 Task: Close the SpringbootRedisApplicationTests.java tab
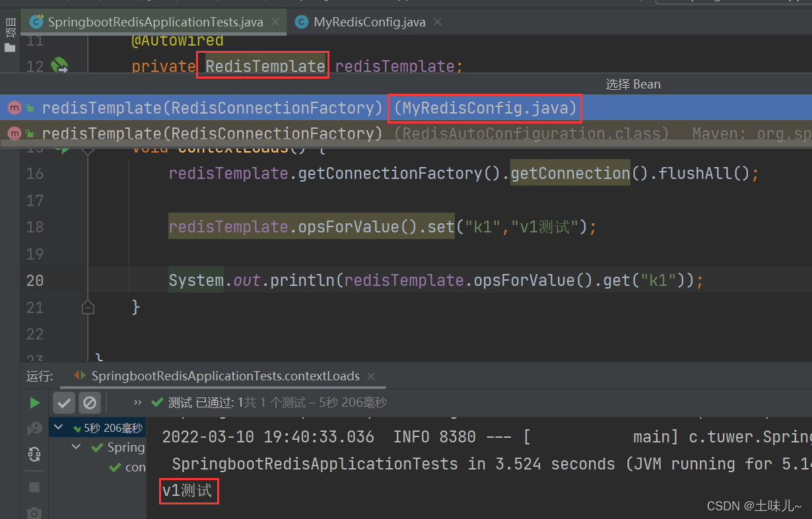point(275,22)
